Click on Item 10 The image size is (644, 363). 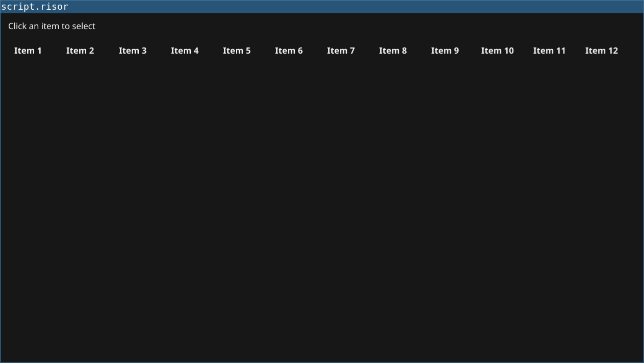coord(498,51)
